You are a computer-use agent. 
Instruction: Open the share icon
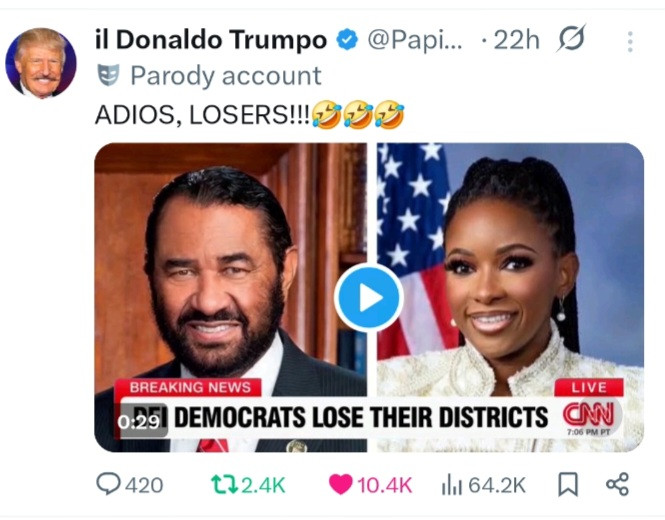[618, 484]
